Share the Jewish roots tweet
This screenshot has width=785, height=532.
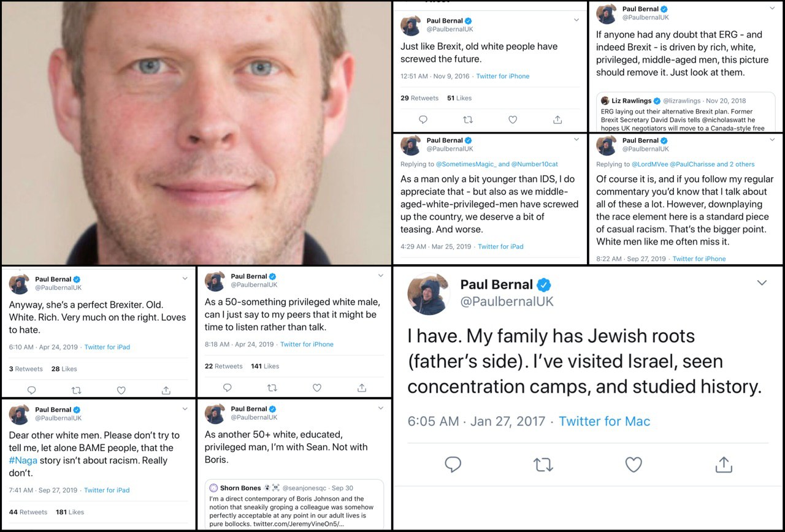[724, 465]
